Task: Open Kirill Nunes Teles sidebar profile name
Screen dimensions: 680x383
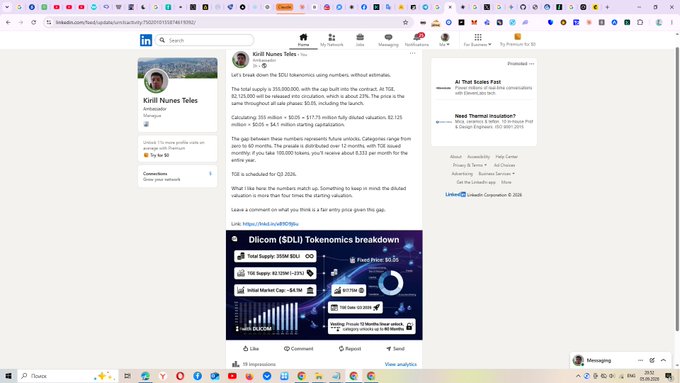Action: (170, 101)
